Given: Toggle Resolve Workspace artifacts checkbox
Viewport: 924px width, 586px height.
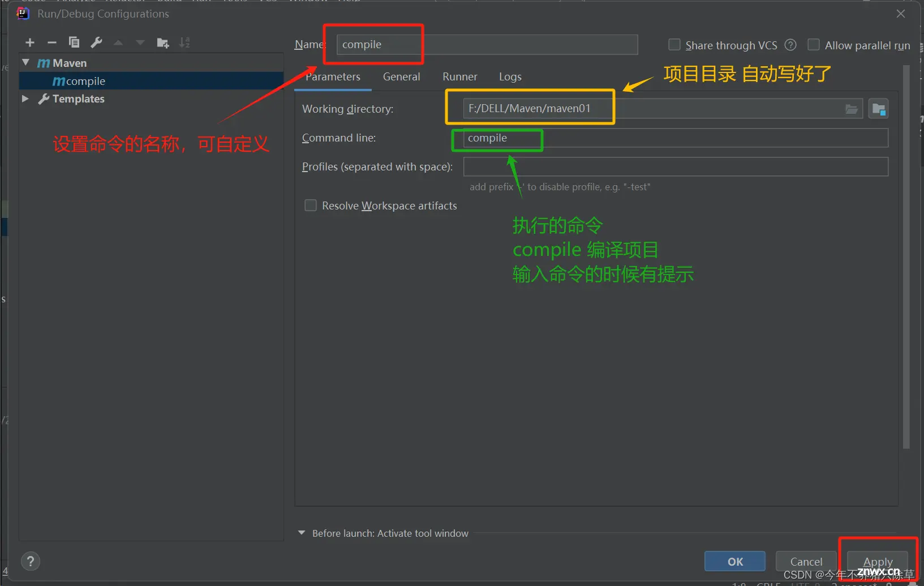Looking at the screenshot, I should tap(311, 205).
